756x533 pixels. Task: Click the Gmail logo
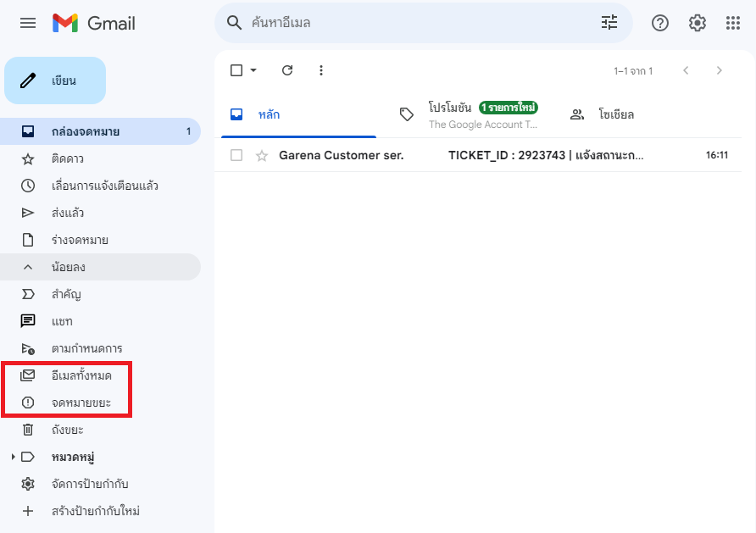[x=94, y=23]
